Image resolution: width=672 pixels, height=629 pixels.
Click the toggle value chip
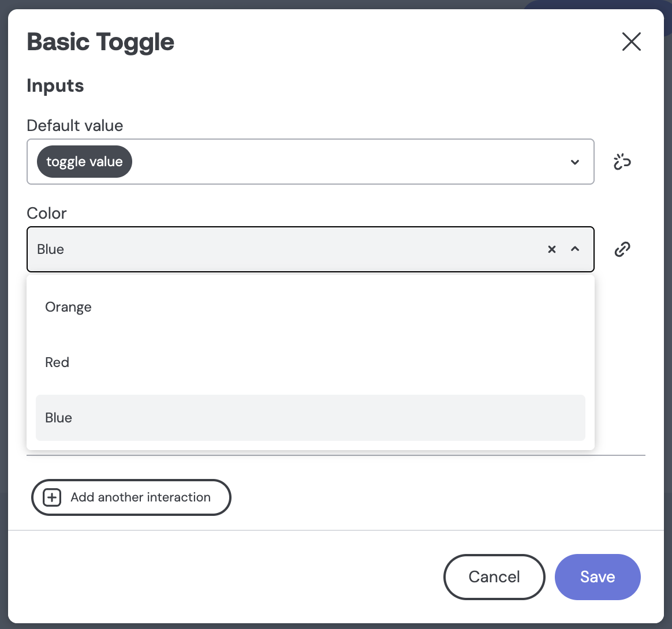[x=84, y=162]
